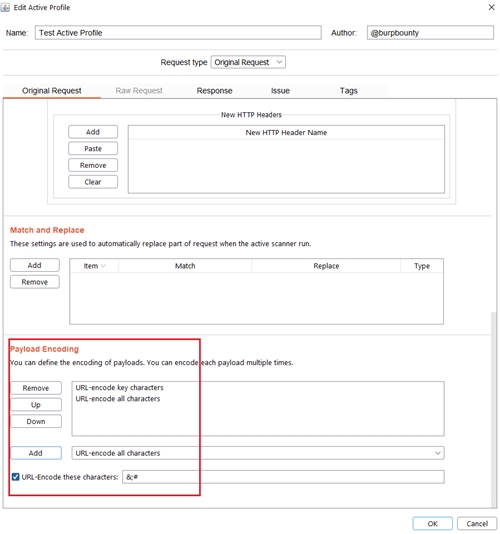Confirm with the OK button
Screen dimensions: 500x534
[432, 523]
